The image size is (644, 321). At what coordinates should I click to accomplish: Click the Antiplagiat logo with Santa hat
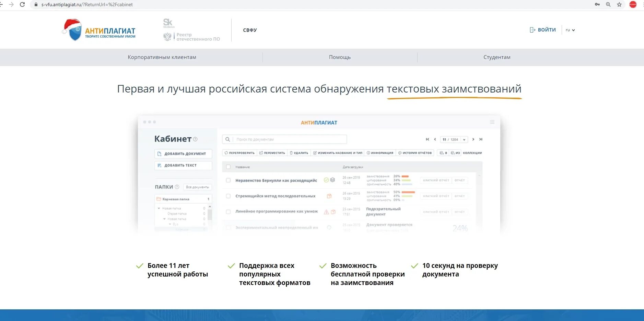coord(99,30)
